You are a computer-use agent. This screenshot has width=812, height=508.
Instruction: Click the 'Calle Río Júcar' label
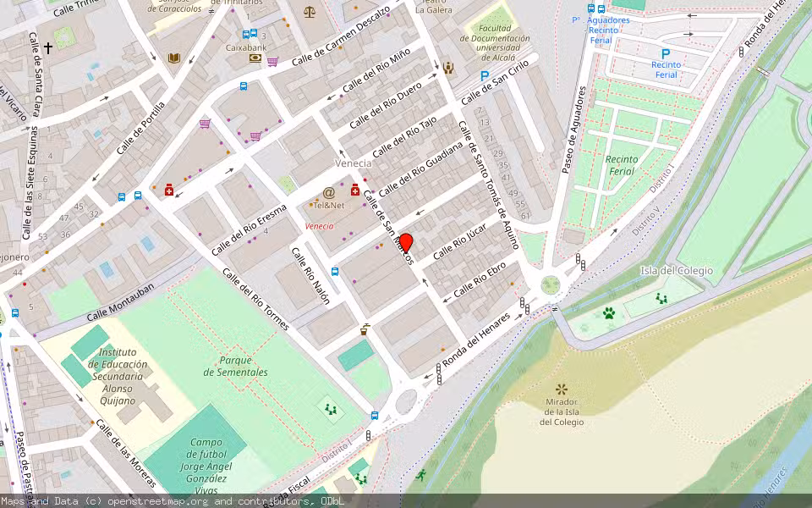459,241
